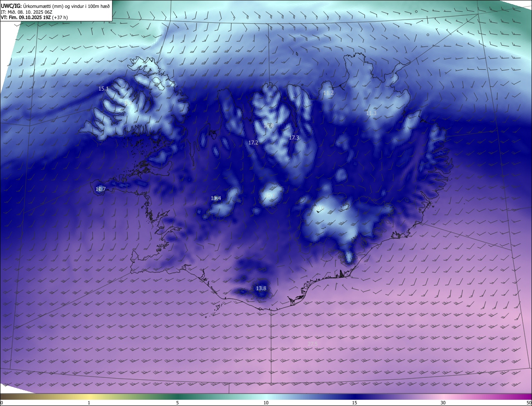532x406 pixels.
Task: Click the 1 tick on the color scale
Action: tap(89, 403)
